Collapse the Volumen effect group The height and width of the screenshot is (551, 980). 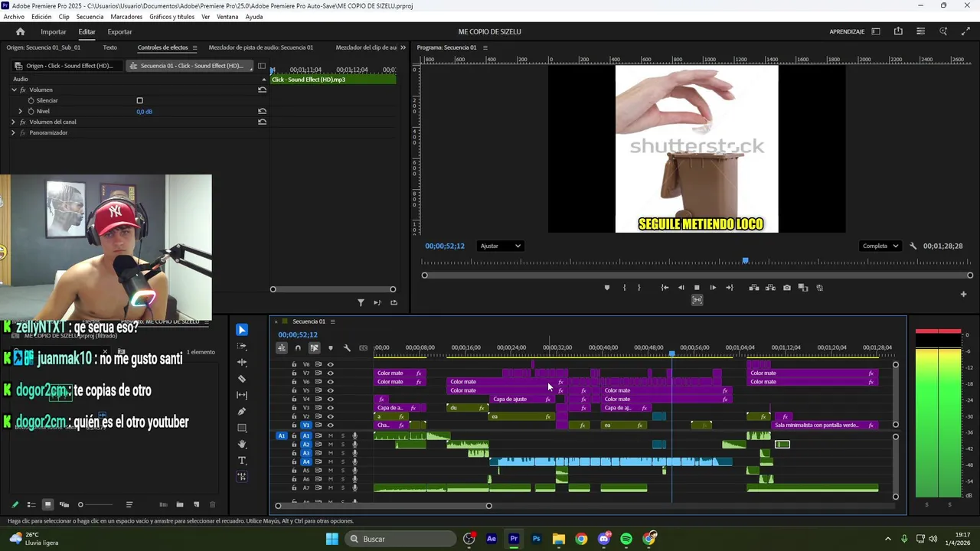(13, 90)
